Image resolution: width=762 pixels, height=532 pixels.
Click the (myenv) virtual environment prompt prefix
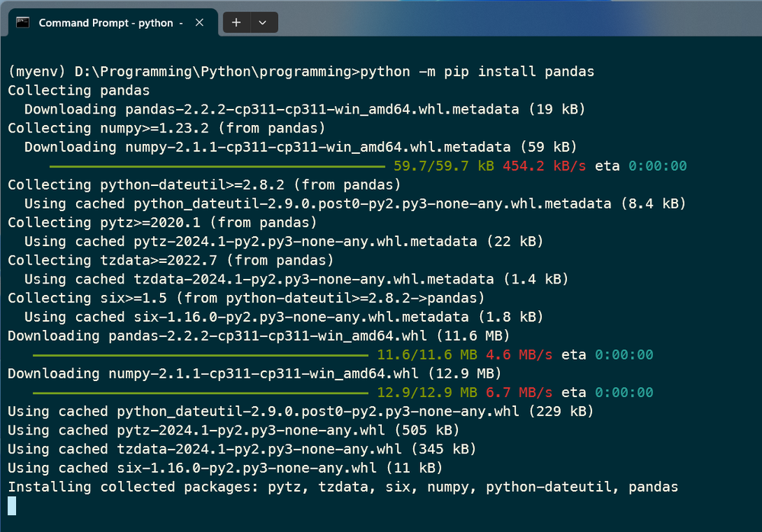pos(37,72)
